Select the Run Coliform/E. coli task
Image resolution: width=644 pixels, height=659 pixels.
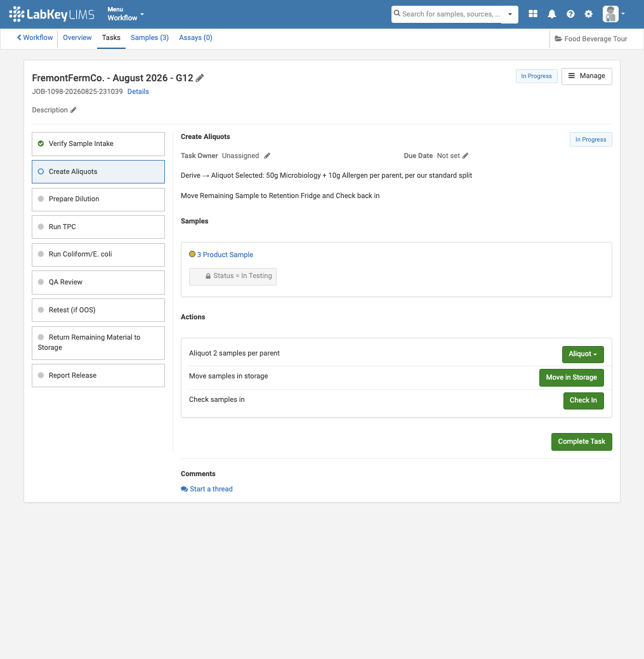pyautogui.click(x=98, y=255)
